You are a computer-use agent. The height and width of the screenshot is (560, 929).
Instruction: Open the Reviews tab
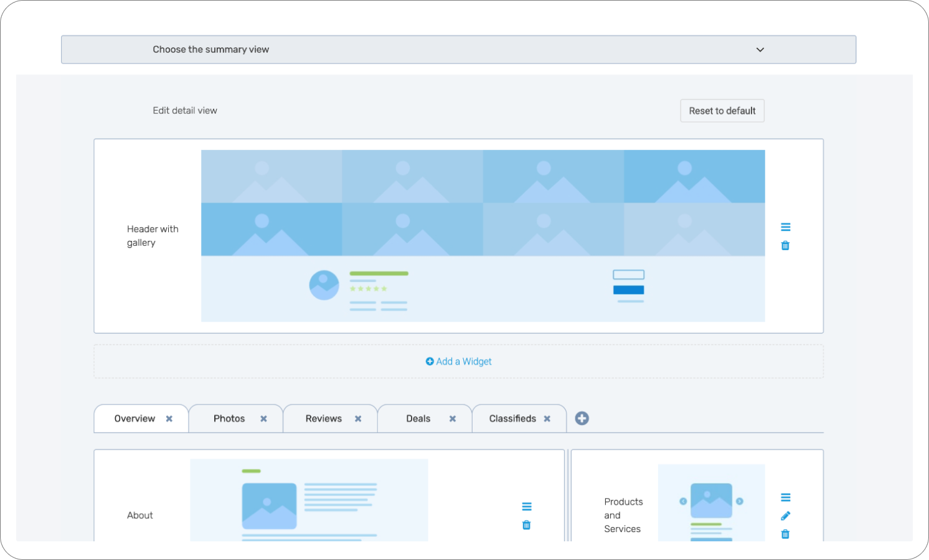click(x=323, y=419)
